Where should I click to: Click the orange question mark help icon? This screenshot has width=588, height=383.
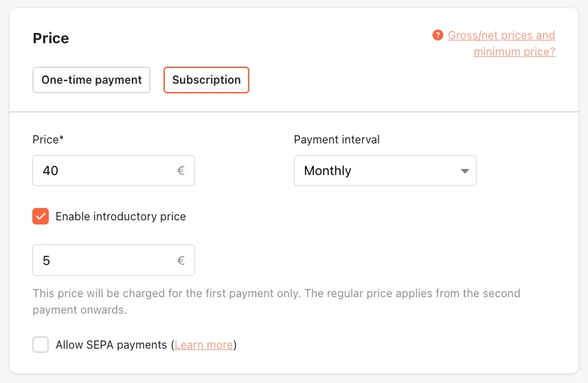tap(438, 35)
